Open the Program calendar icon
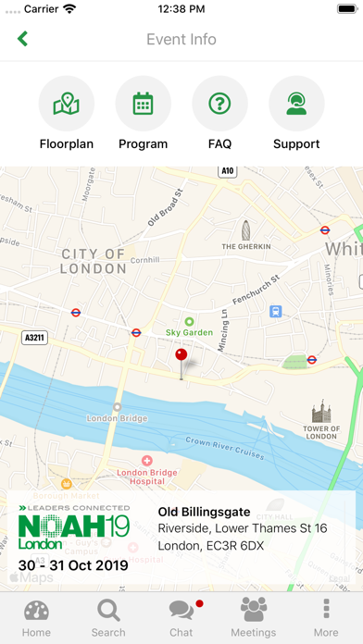This screenshot has height=644, width=363. (143, 104)
